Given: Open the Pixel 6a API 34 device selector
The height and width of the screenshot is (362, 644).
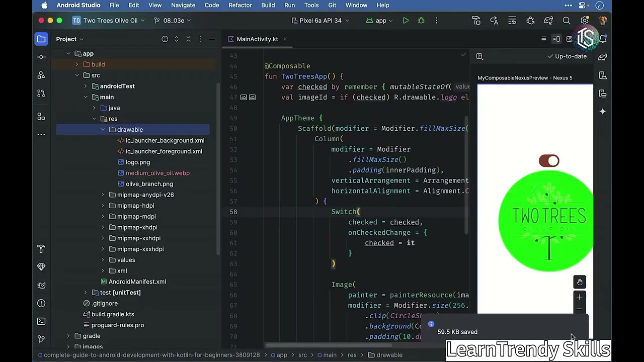Looking at the screenshot, I should tap(321, 21).
